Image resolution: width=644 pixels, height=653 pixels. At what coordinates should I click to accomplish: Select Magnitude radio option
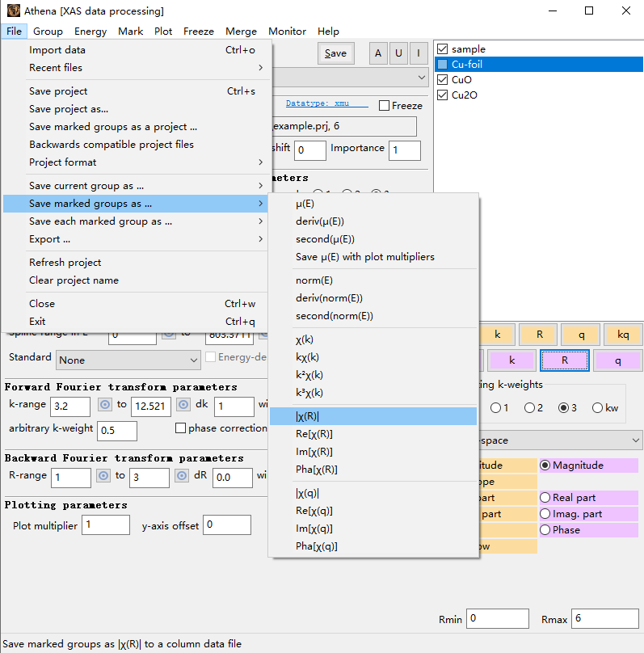click(x=545, y=466)
